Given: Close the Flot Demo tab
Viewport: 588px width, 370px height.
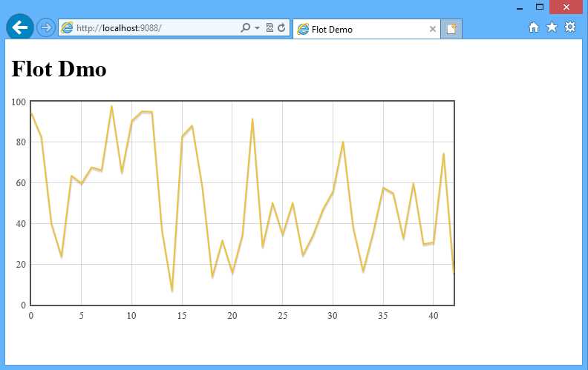Looking at the screenshot, I should 432,29.
